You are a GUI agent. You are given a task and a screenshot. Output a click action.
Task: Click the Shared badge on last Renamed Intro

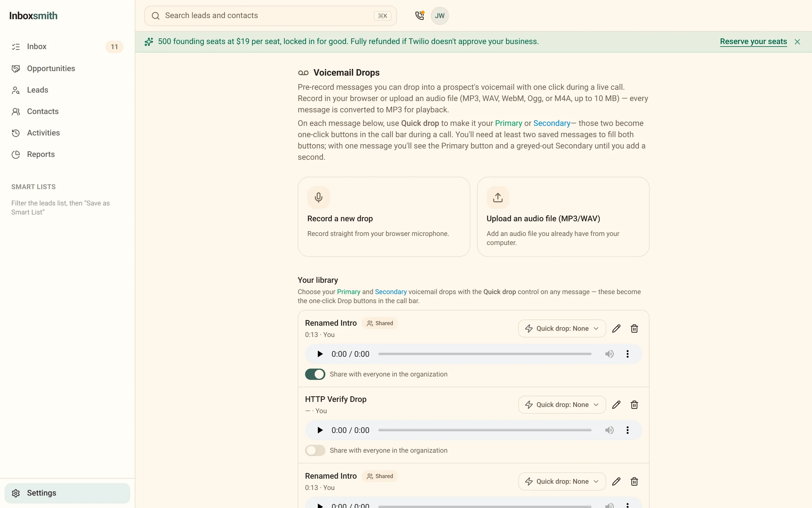(379, 476)
